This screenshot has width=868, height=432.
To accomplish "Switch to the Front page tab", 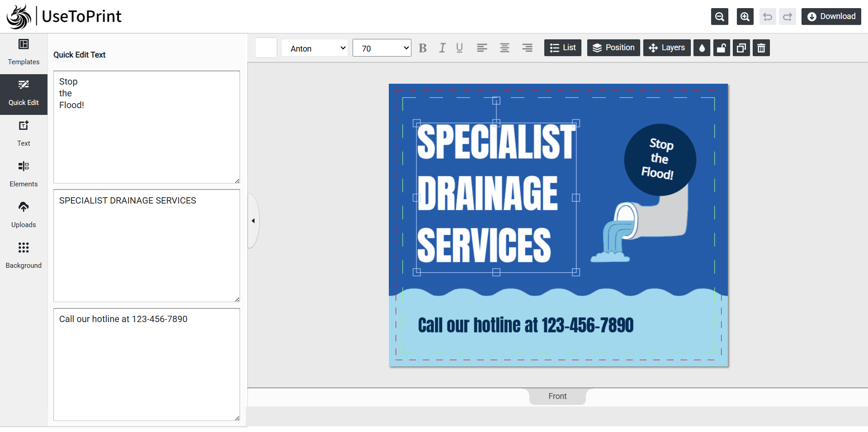I will coord(557,396).
